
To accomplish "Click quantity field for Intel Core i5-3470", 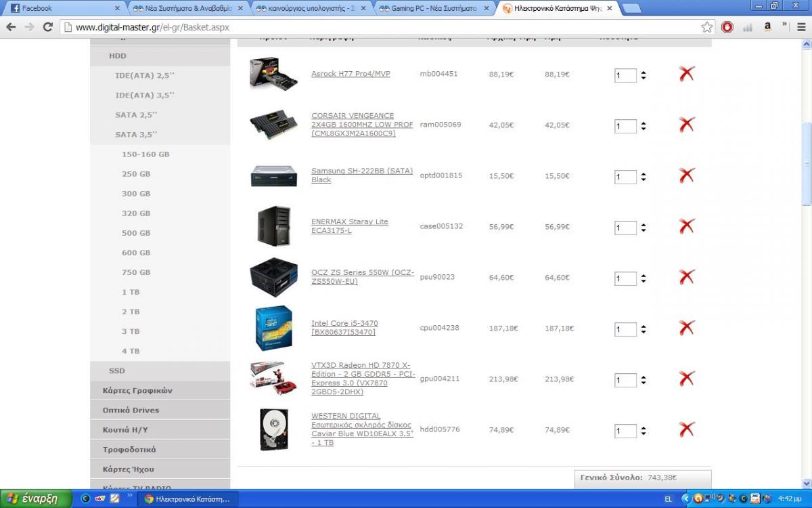I will (x=625, y=329).
